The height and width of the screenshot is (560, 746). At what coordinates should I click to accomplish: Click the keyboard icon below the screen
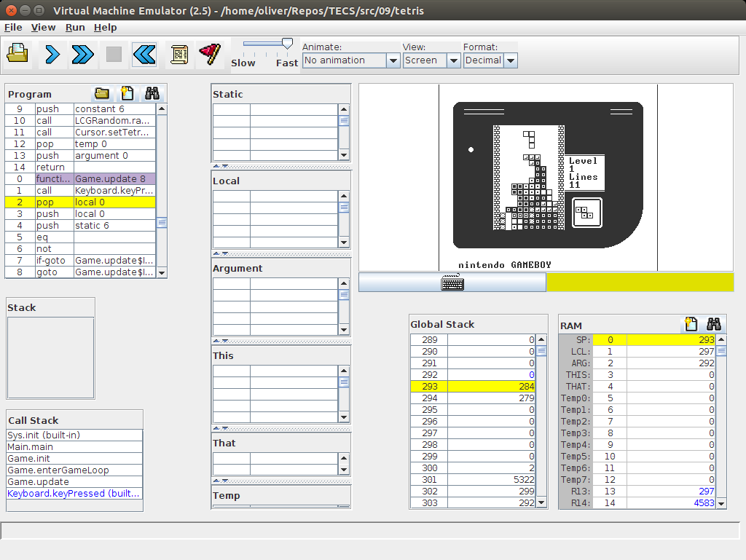click(x=452, y=283)
